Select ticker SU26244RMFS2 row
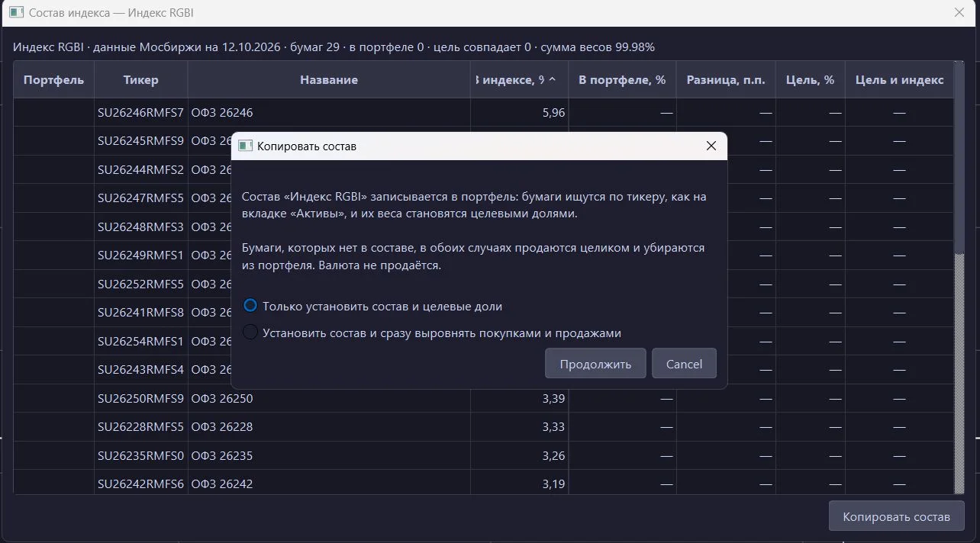980x543 pixels. click(x=141, y=169)
